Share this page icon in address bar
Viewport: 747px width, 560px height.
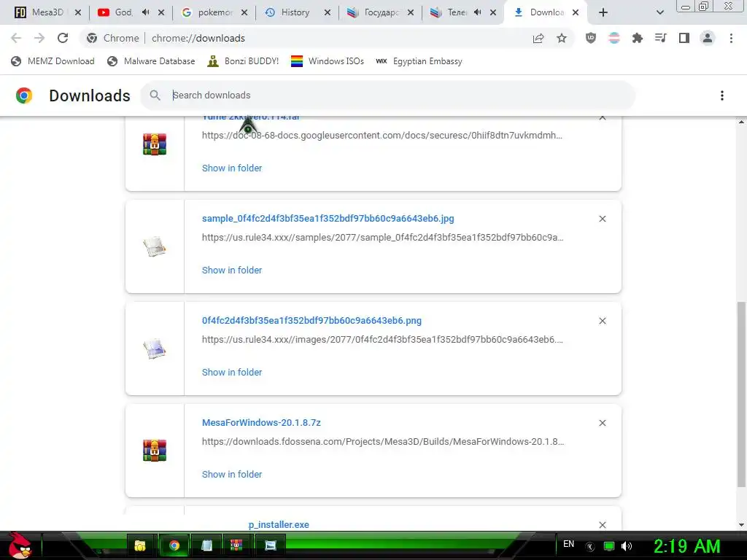538,39
